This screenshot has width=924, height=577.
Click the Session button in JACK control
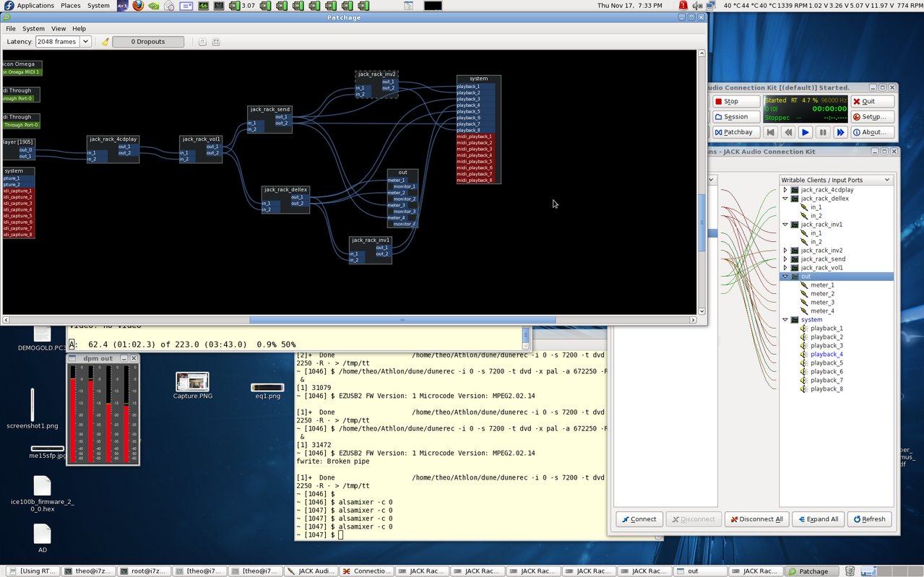[x=736, y=117]
